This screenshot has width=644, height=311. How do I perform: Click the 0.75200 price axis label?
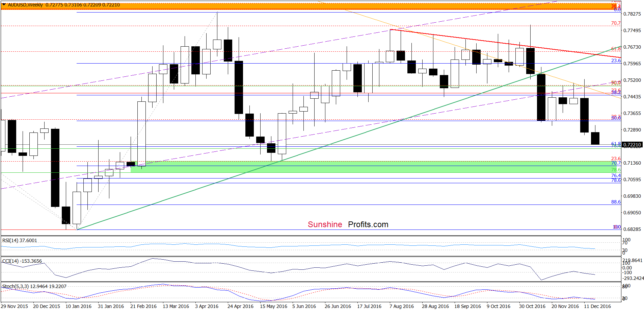pyautogui.click(x=632, y=80)
